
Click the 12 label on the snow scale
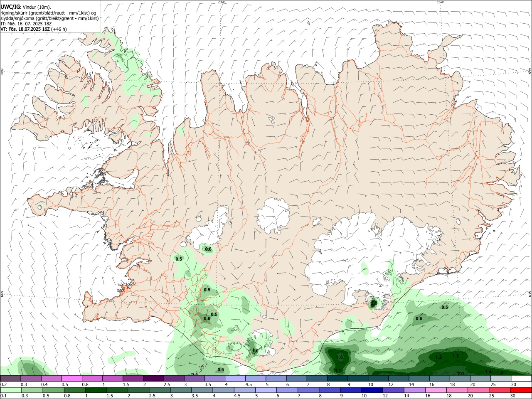click(x=391, y=384)
